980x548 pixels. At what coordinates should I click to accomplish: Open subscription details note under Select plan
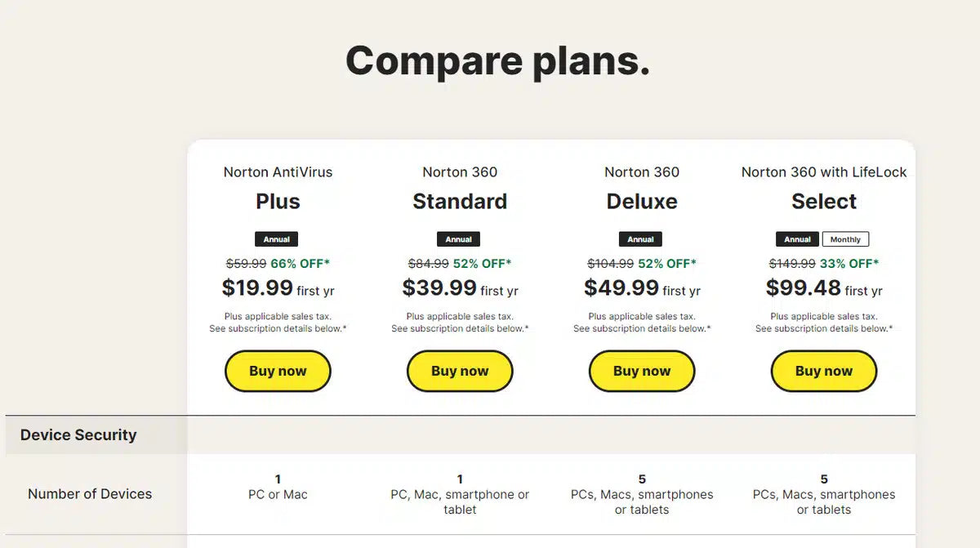pos(824,328)
